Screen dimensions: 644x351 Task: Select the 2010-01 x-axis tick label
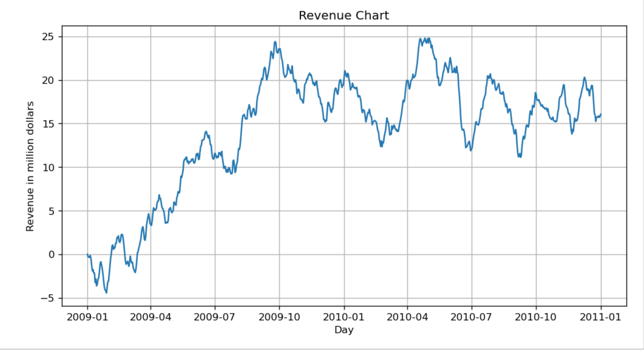coord(344,317)
